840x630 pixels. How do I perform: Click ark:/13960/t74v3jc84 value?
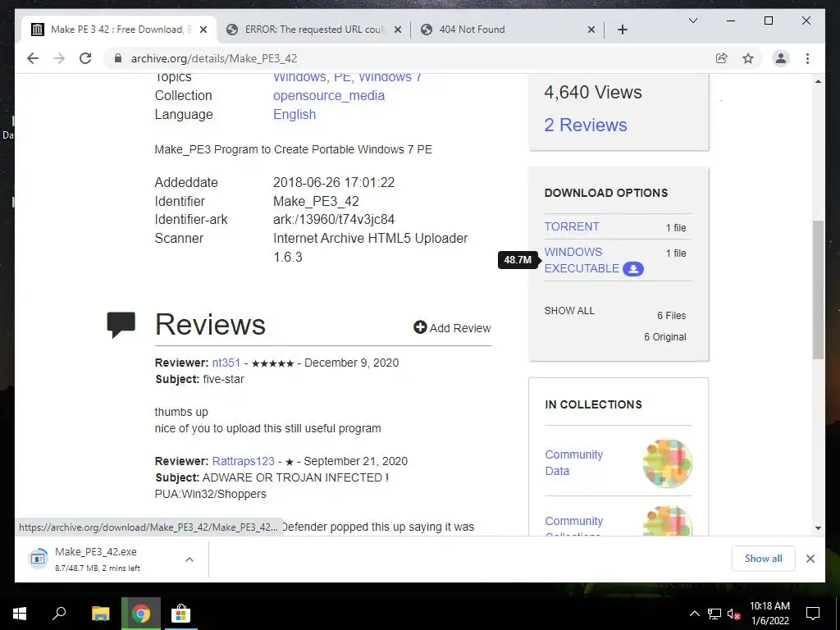coord(334,220)
